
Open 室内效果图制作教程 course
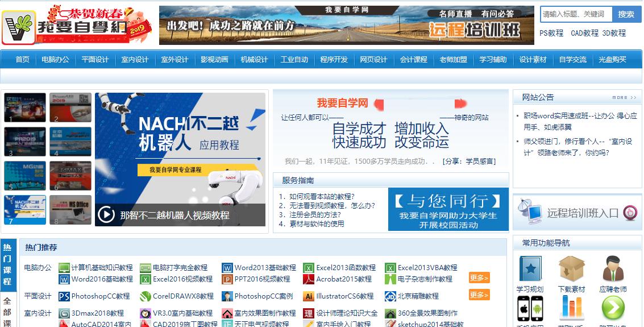(x=265, y=313)
